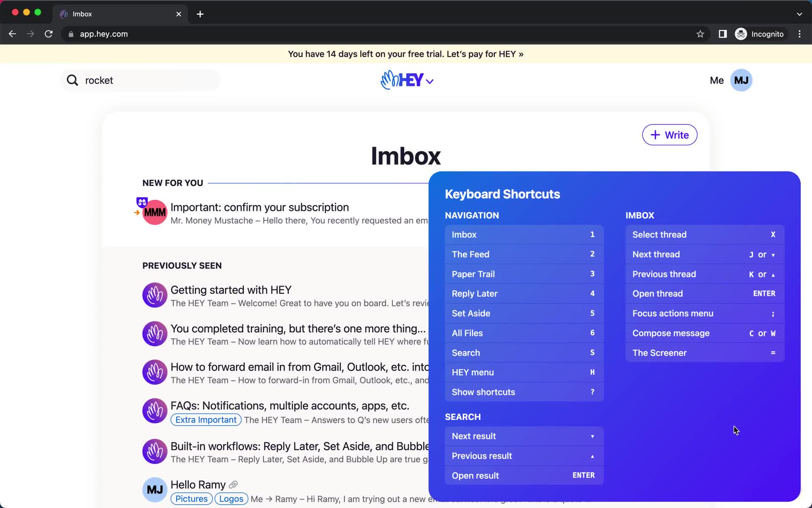Click the Write compose button icon
Screen dimensions: 812x508
point(656,135)
